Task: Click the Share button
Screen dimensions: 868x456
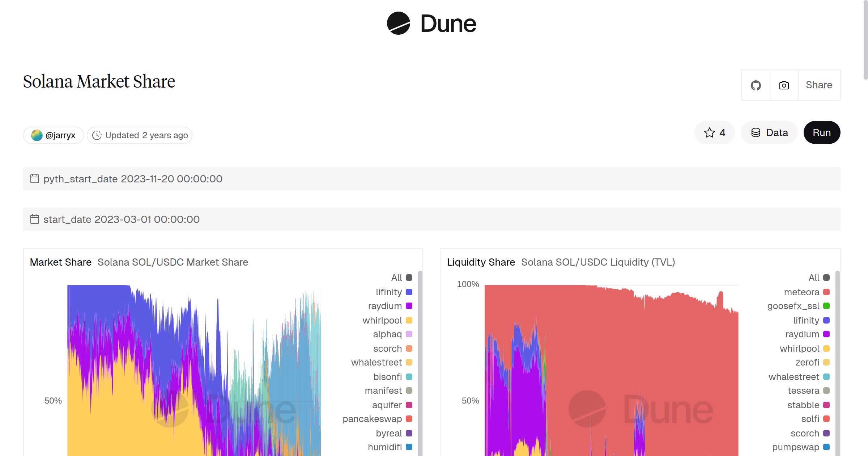Action: (x=818, y=85)
